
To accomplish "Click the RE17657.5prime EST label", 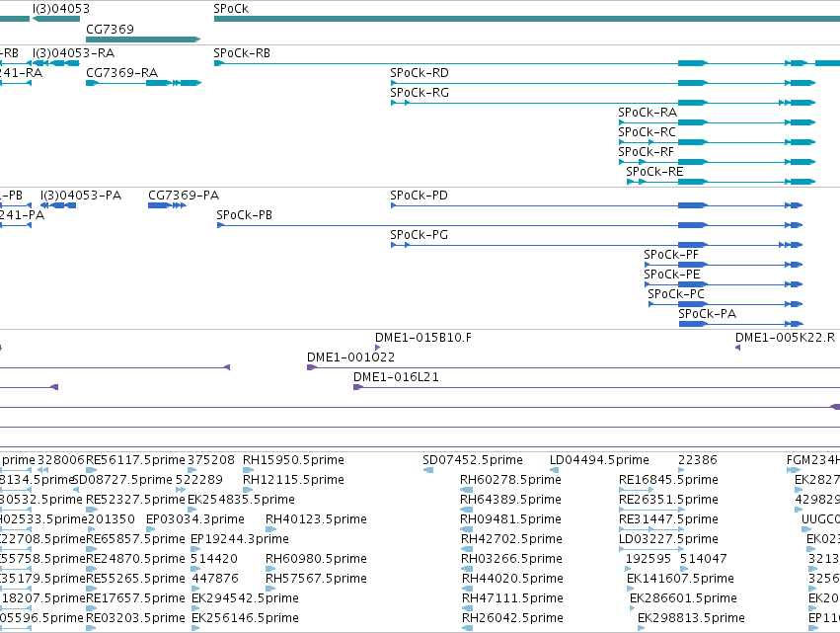I will 135,598.
